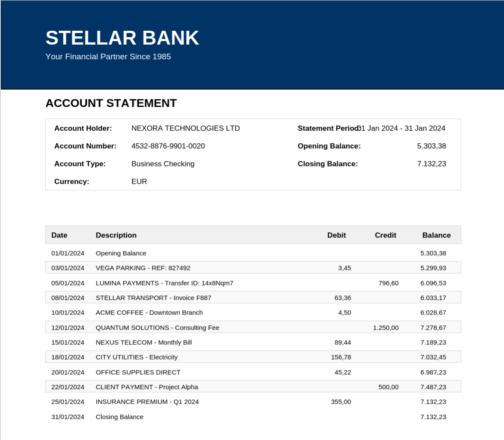Image resolution: width=504 pixels, height=440 pixels.
Task: Click the 'Closing Balance' row description
Action: pos(120,417)
